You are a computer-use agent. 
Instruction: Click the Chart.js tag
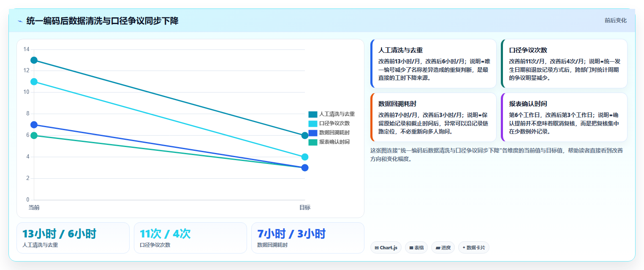(x=386, y=248)
